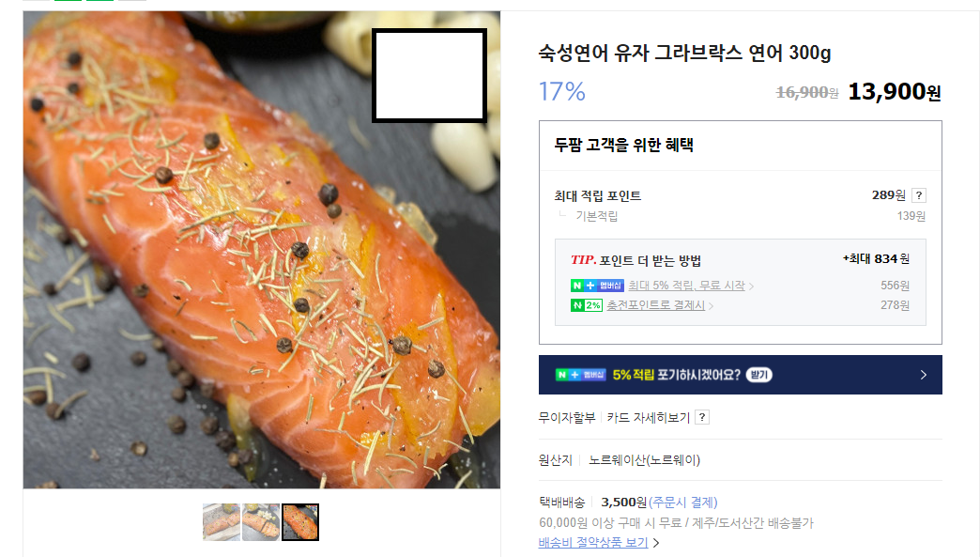980x557 pixels.
Task: Click the 무이자할부 text
Action: tap(567, 418)
